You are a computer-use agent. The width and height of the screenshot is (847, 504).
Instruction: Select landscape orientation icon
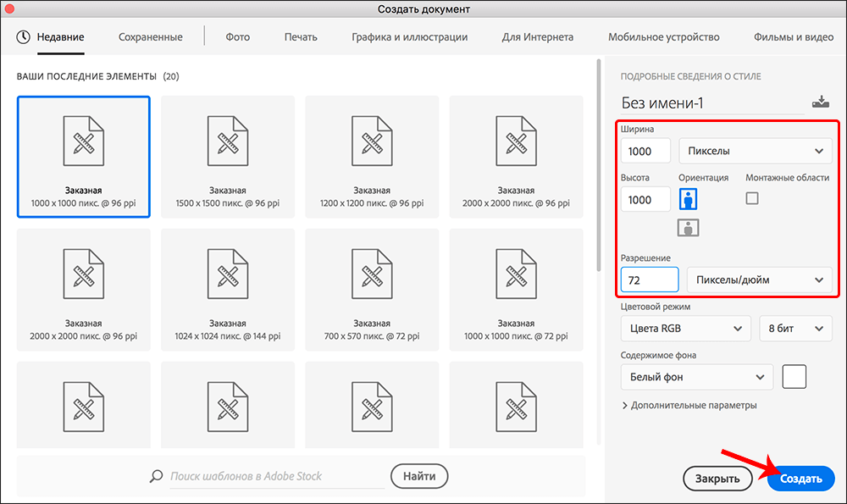point(689,227)
